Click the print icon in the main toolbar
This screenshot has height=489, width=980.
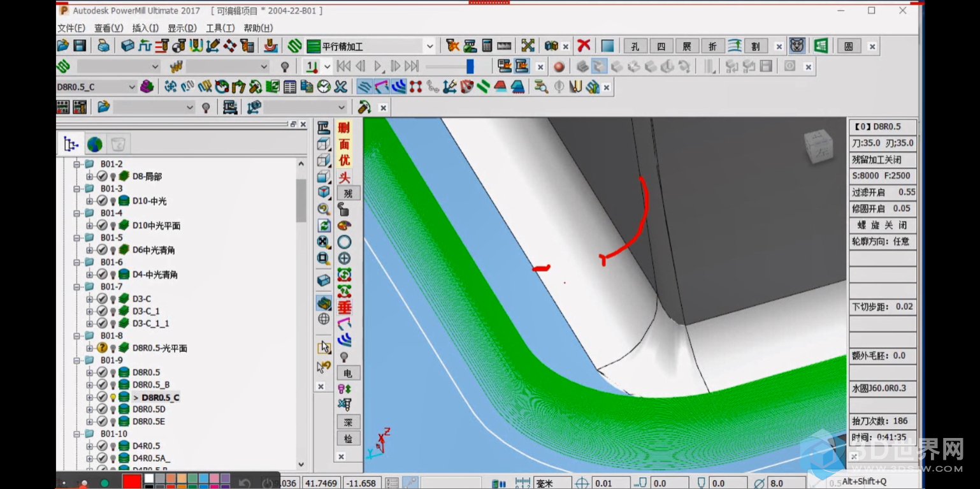pos(103,46)
